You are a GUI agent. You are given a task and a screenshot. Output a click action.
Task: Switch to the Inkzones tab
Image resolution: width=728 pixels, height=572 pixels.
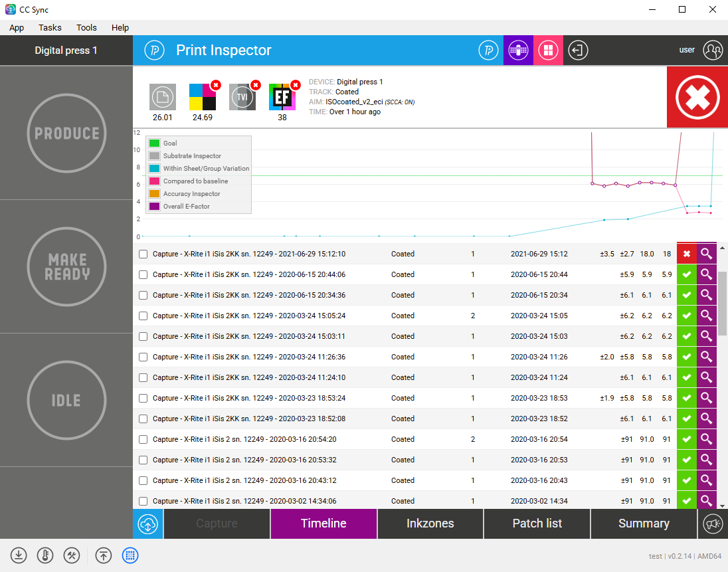tap(430, 524)
